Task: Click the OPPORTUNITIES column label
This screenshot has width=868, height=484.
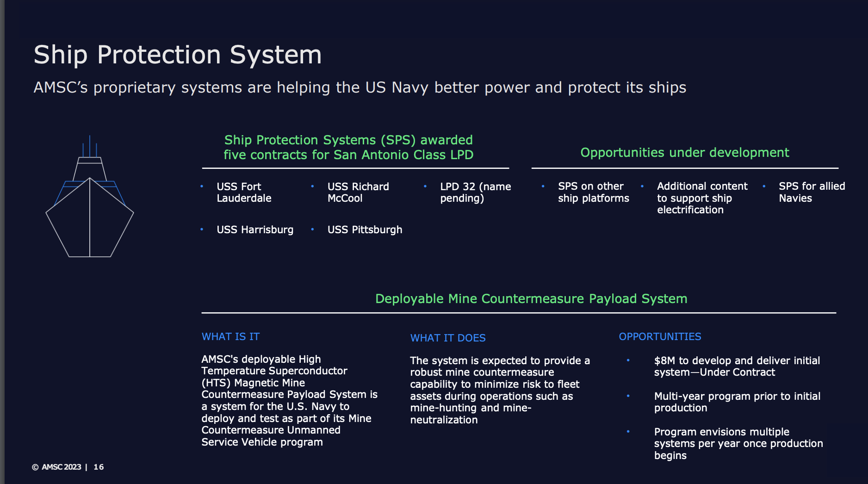Action: [x=660, y=336]
